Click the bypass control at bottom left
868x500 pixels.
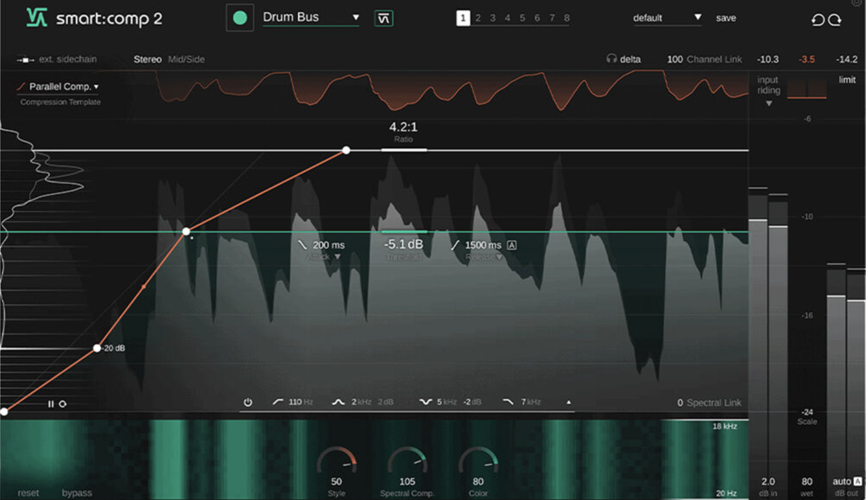(77, 493)
